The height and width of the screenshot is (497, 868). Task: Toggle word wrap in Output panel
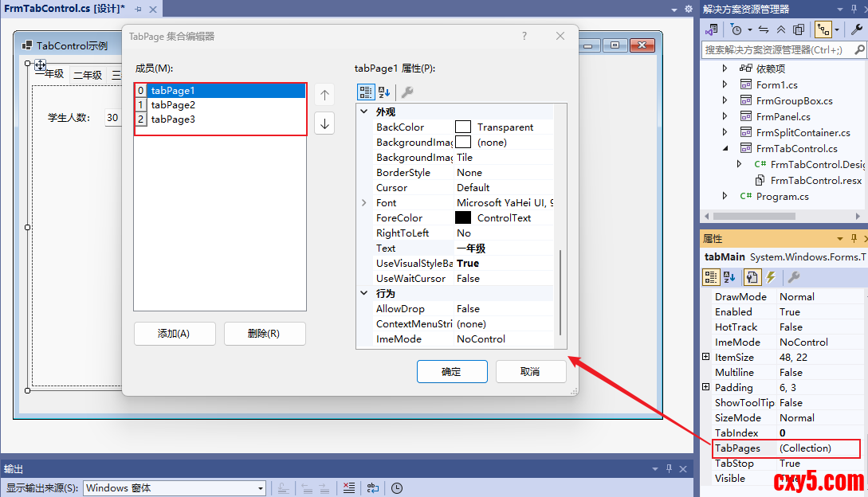tap(372, 487)
